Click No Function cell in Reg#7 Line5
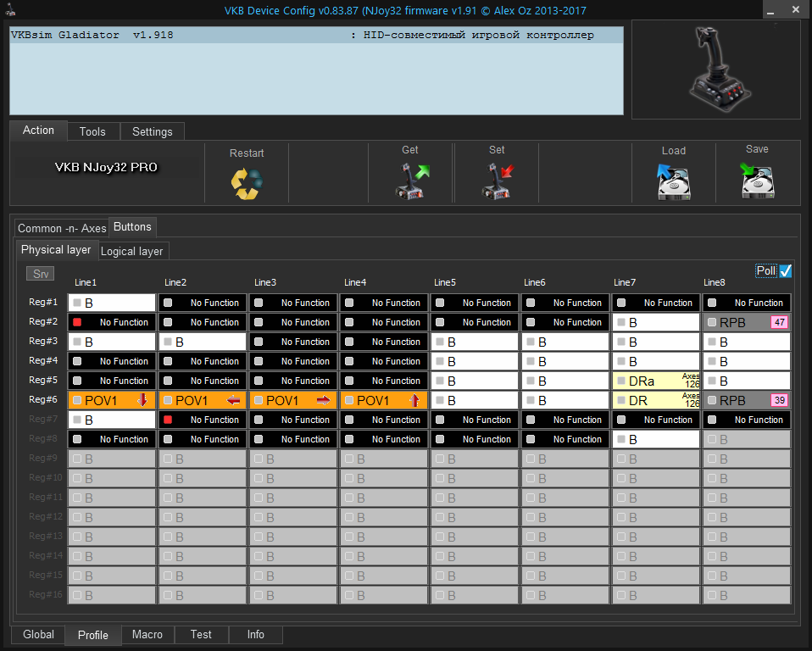Viewport: 812px width, 651px height. (475, 420)
